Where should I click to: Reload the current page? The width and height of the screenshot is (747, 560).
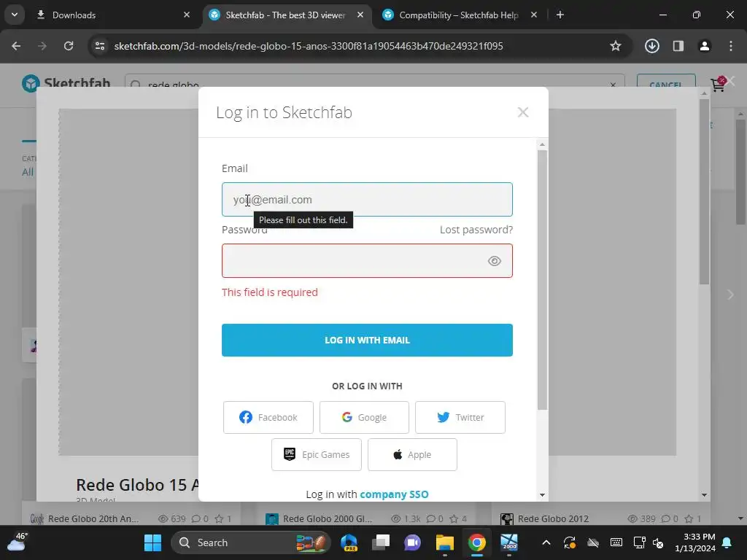tap(69, 46)
